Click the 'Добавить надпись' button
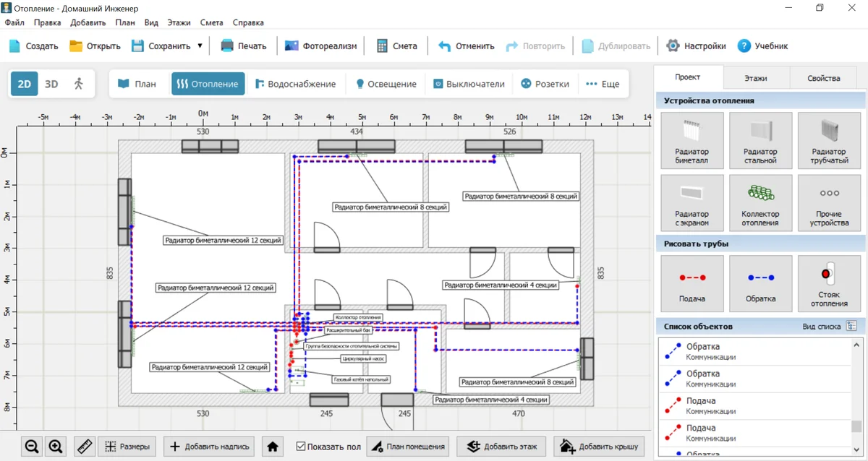The width and height of the screenshot is (868, 461). 210,447
